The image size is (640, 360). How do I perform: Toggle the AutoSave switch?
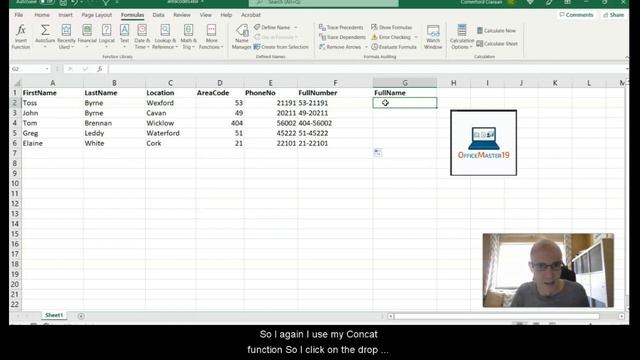[x=48, y=2]
